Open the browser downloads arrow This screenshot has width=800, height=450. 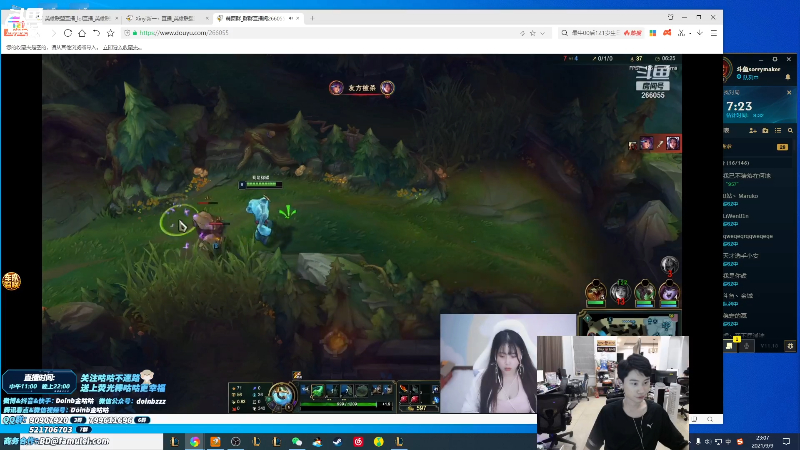click(699, 33)
